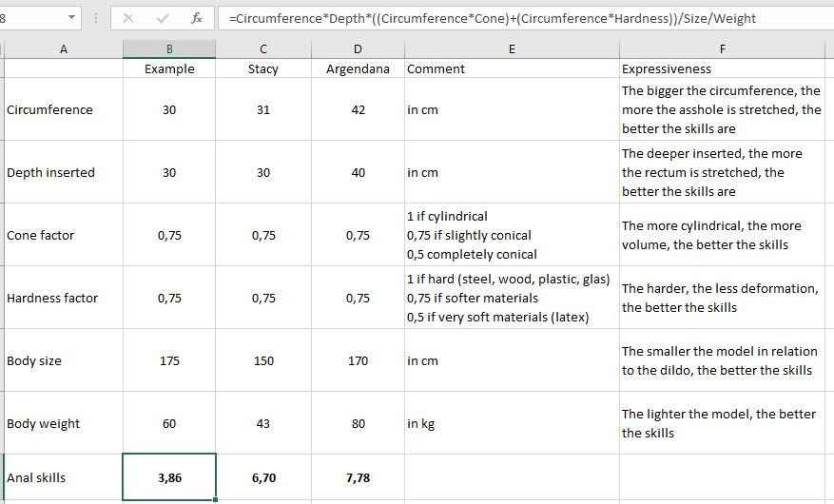Select column A header
This screenshot has width=834, height=504.
pos(63,49)
